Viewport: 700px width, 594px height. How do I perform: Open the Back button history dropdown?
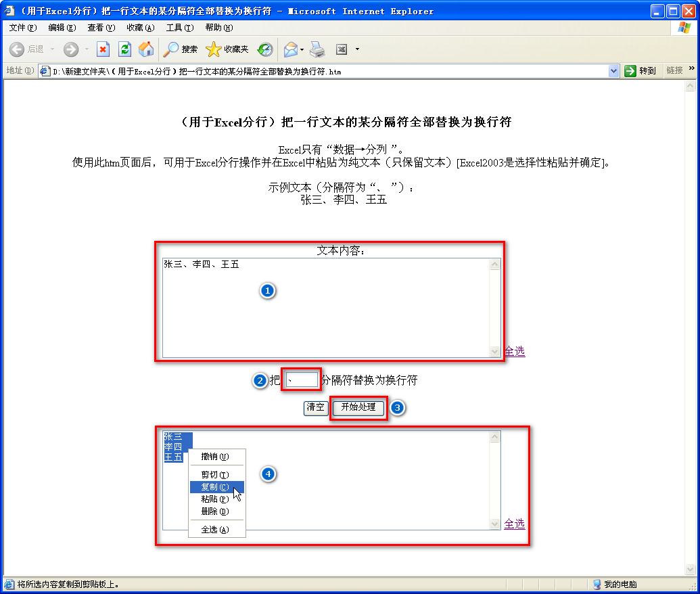(52, 49)
